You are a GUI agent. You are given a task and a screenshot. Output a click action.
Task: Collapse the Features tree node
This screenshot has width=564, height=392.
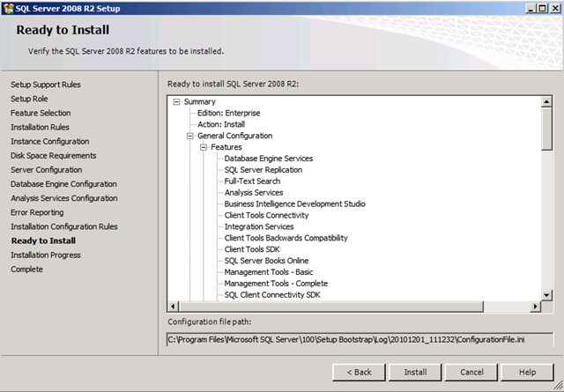(204, 147)
